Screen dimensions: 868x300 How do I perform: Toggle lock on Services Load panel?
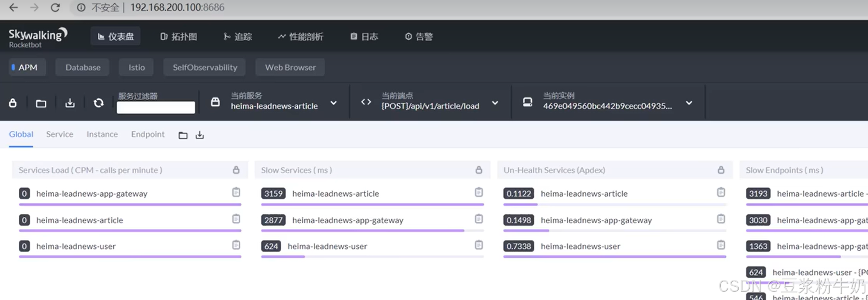(x=236, y=170)
